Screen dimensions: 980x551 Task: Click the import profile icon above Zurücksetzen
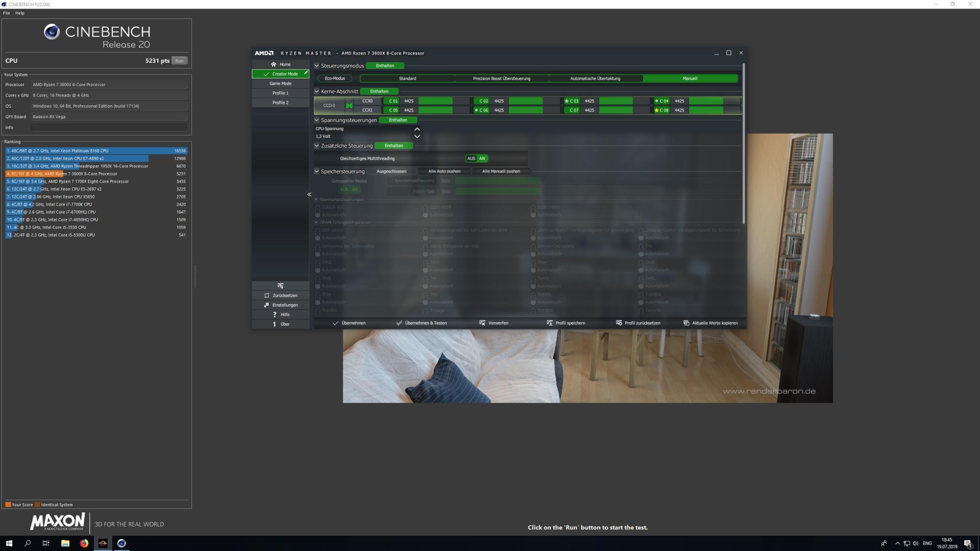(280, 286)
